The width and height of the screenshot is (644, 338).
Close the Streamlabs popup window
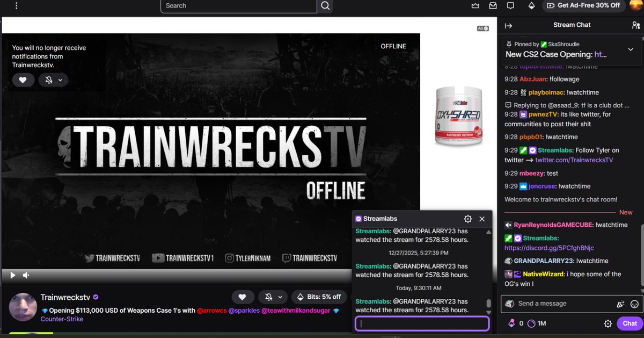(482, 219)
